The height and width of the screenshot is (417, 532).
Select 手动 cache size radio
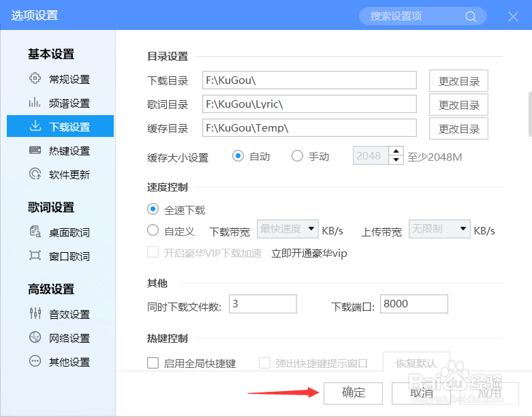[x=297, y=156]
